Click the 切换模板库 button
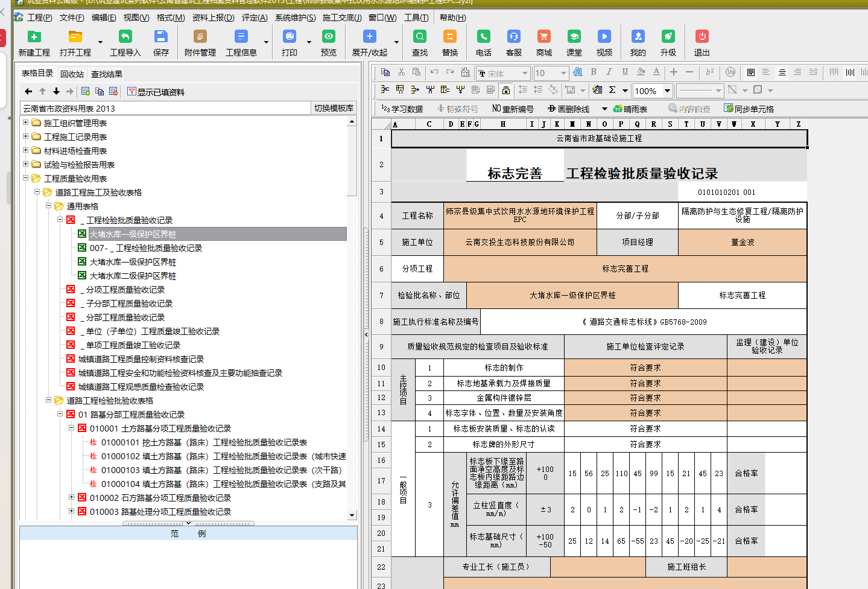This screenshot has width=868, height=589. pyautogui.click(x=333, y=108)
